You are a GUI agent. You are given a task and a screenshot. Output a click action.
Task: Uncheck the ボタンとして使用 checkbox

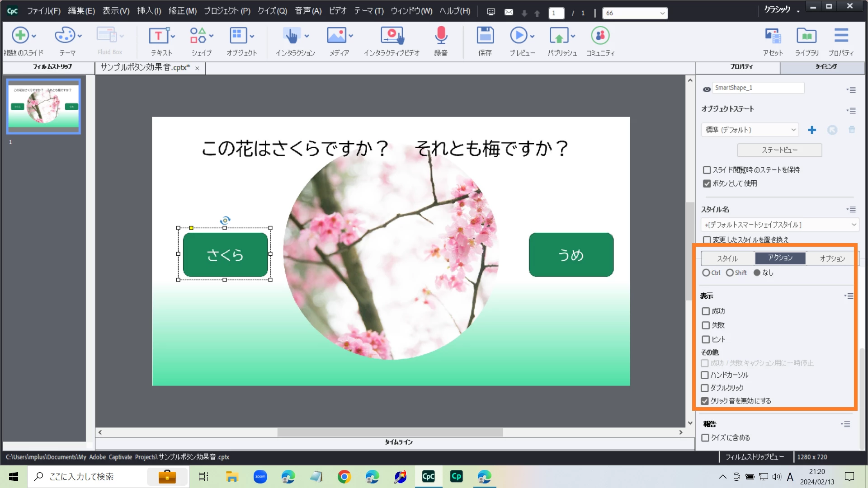707,183
